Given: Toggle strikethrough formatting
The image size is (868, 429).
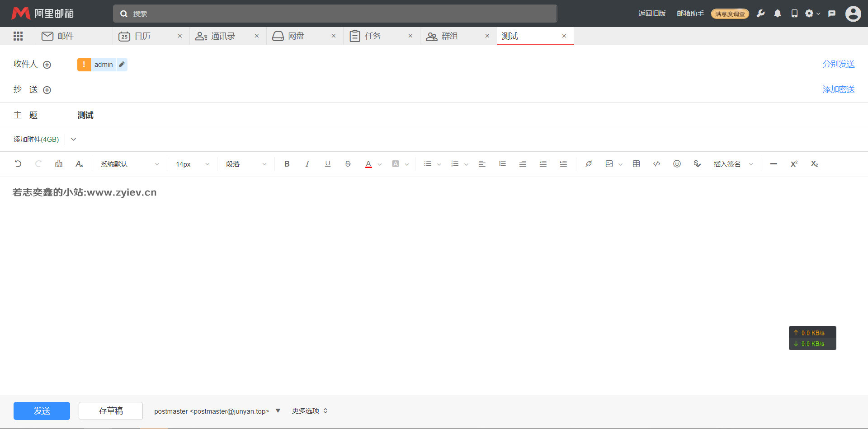Looking at the screenshot, I should (348, 164).
